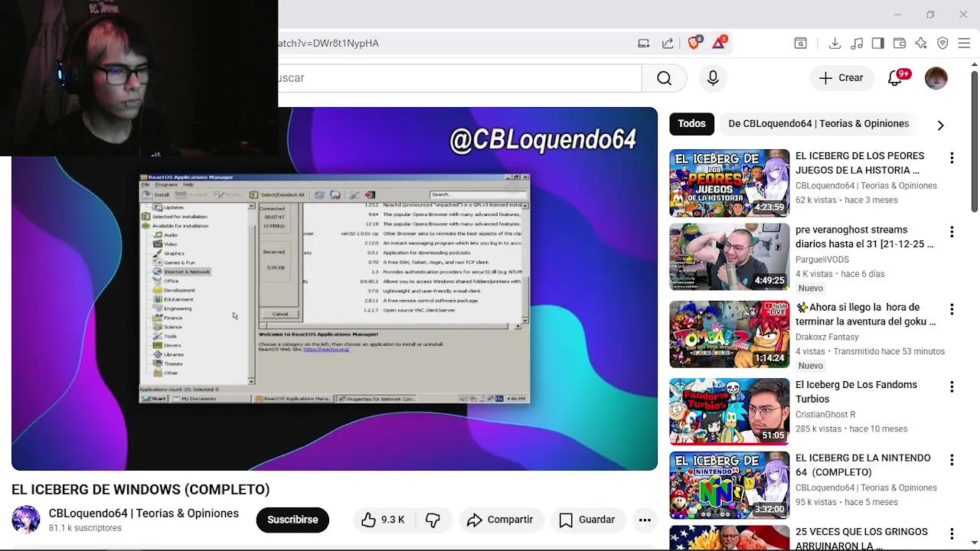Open the PEORES JUEGOS thumbnail 4:23:59
The height and width of the screenshot is (551, 980).
[729, 183]
